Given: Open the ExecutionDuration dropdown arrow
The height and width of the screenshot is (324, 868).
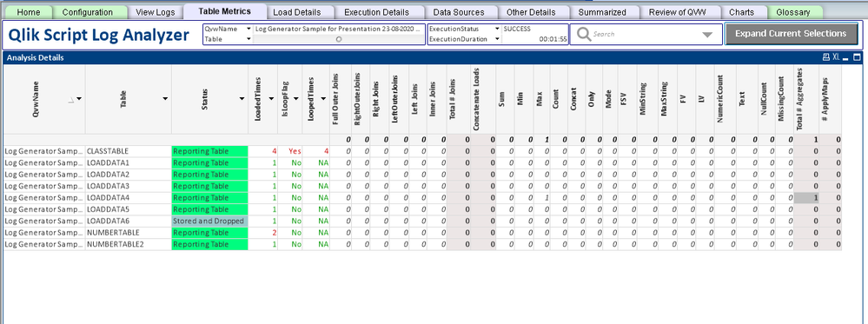Looking at the screenshot, I should pos(497,39).
